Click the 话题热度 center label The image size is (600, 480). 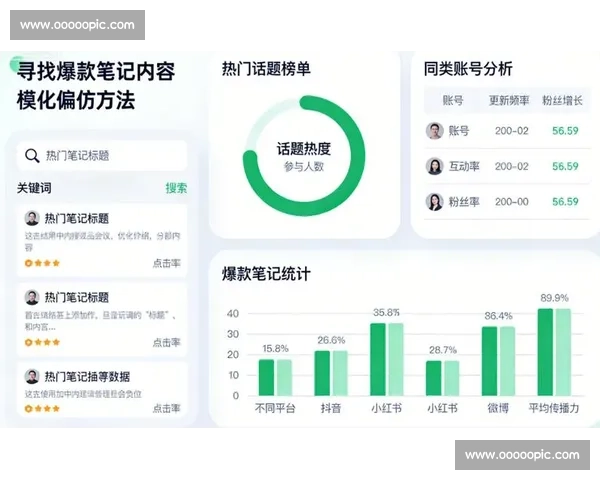pyautogui.click(x=304, y=149)
